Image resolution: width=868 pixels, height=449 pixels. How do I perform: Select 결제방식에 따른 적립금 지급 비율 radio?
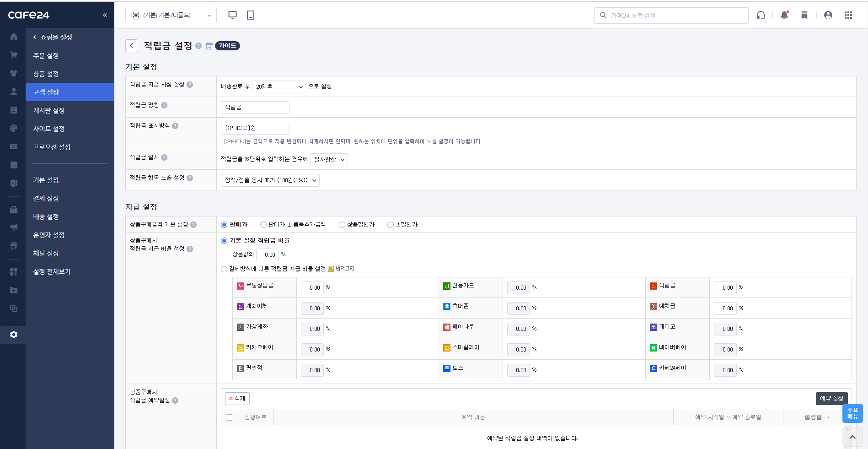224,269
